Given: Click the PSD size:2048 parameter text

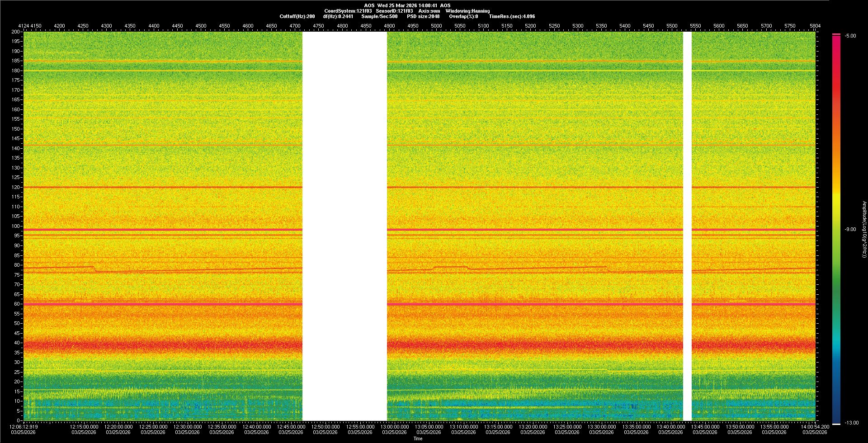Looking at the screenshot, I should 423,16.
